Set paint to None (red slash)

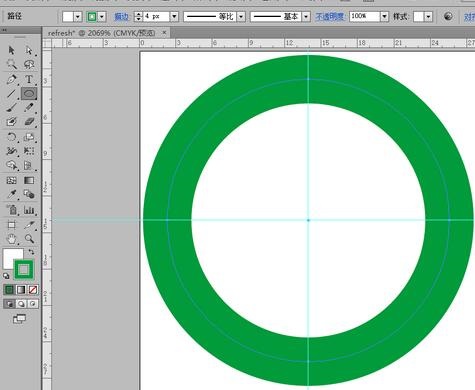pyautogui.click(x=33, y=290)
